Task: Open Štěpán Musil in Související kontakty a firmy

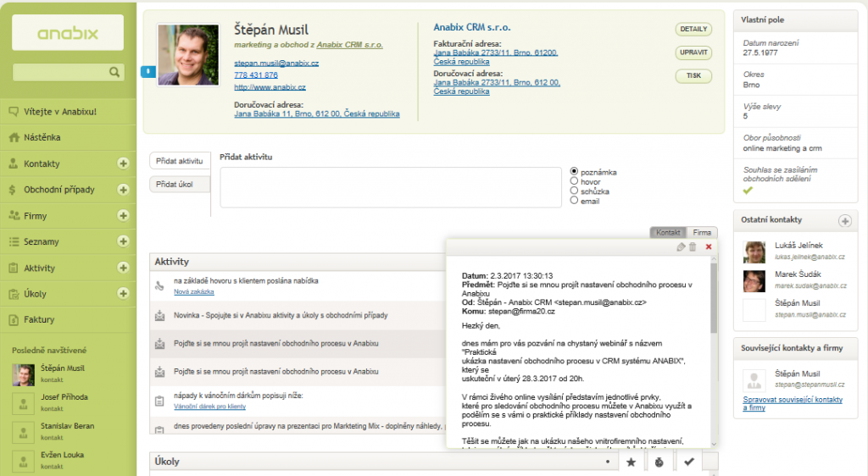Action: click(x=797, y=374)
